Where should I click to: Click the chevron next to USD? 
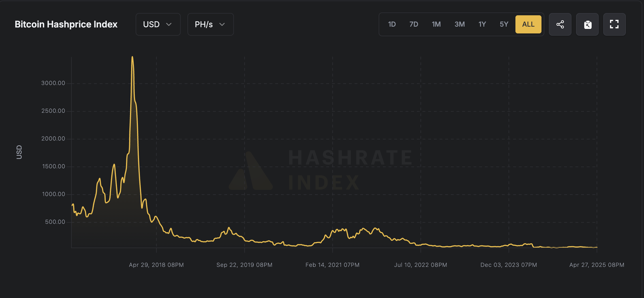[169, 25]
